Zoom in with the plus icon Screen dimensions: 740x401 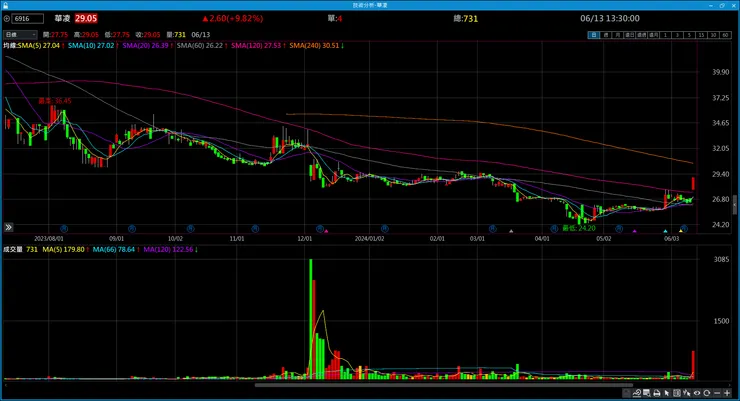point(727,393)
